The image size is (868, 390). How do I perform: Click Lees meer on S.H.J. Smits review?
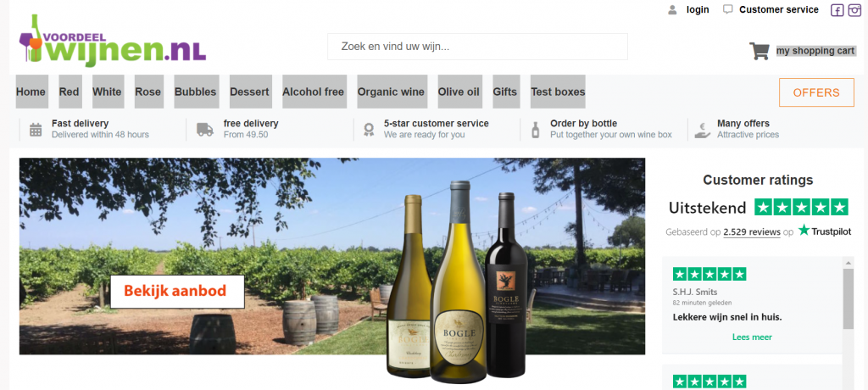[752, 337]
